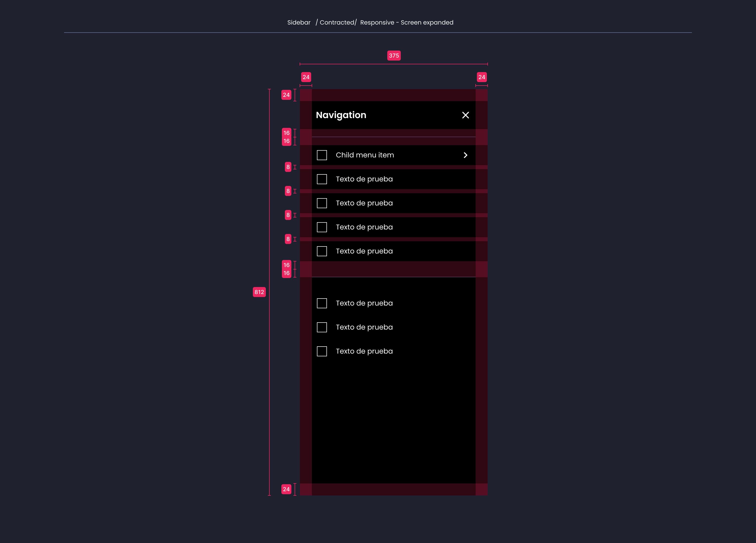Click Responsive - Screen expanded title text
This screenshot has width=756, height=543.
[407, 23]
